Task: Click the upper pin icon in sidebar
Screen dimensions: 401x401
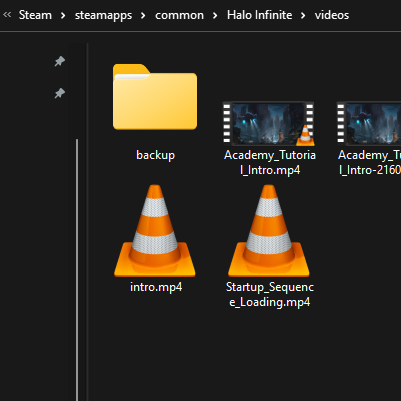Action: click(x=59, y=61)
